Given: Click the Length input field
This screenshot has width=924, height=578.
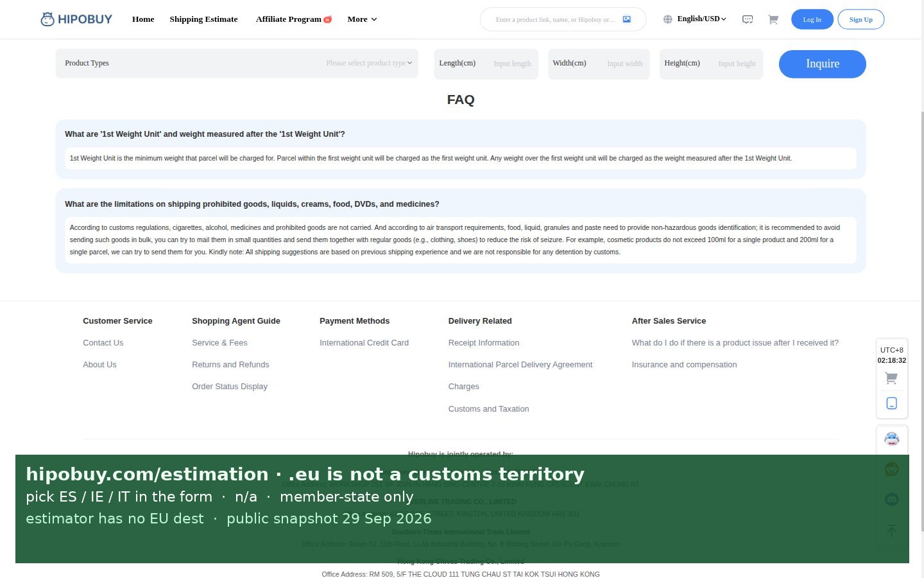Looking at the screenshot, I should [486, 64].
